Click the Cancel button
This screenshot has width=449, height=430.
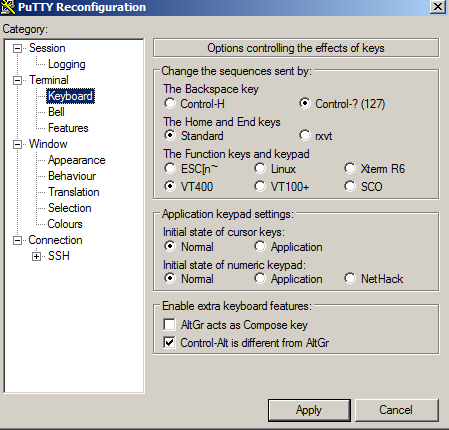pyautogui.click(x=396, y=410)
